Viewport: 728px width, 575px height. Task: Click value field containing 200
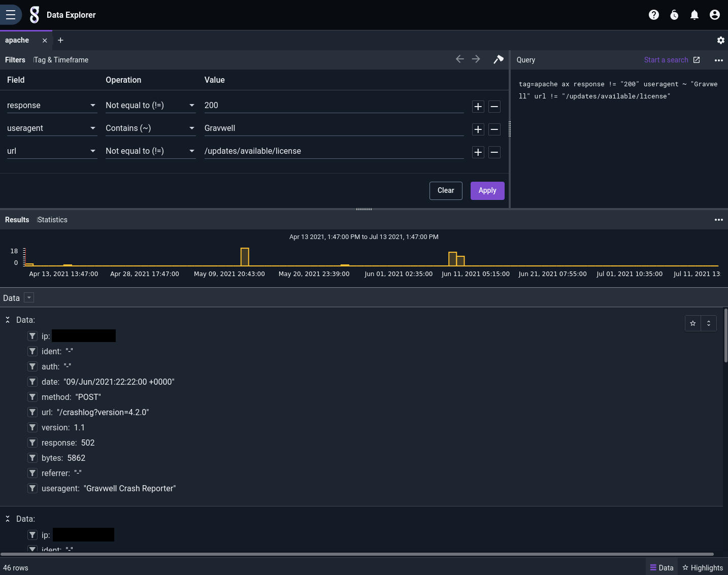334,105
